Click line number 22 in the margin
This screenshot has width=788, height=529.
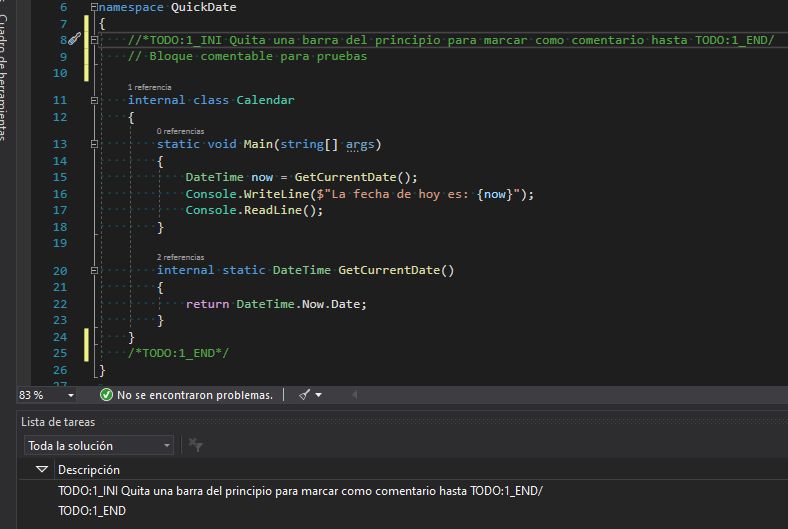(60, 304)
